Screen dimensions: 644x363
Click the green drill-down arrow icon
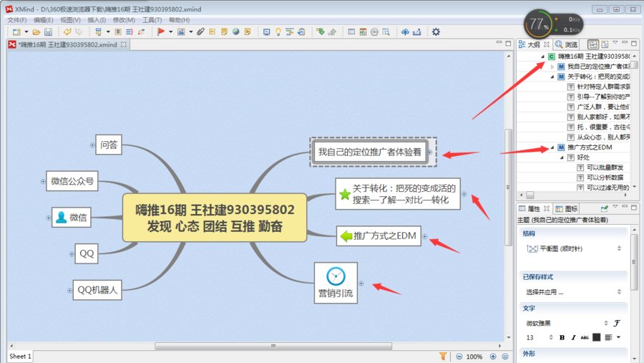(321, 32)
